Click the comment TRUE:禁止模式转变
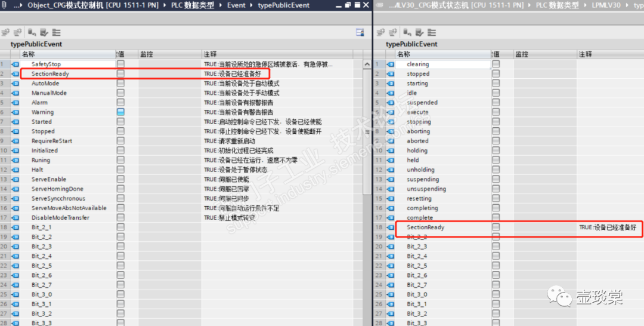 (230, 217)
